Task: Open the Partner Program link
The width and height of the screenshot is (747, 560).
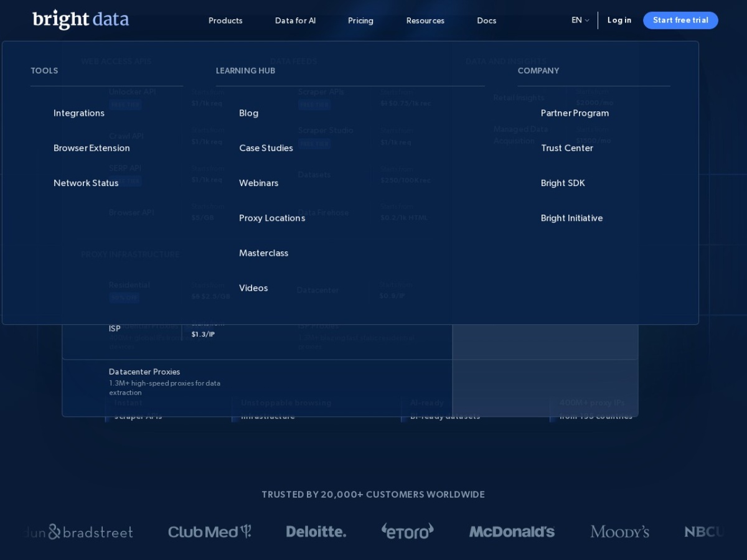Action: tap(575, 113)
